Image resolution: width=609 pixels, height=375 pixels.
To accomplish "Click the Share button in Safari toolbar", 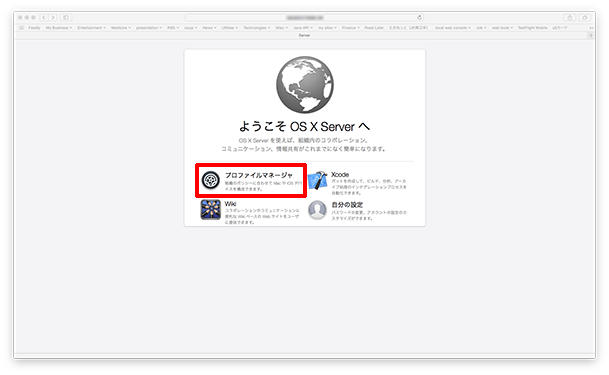I will click(570, 17).
